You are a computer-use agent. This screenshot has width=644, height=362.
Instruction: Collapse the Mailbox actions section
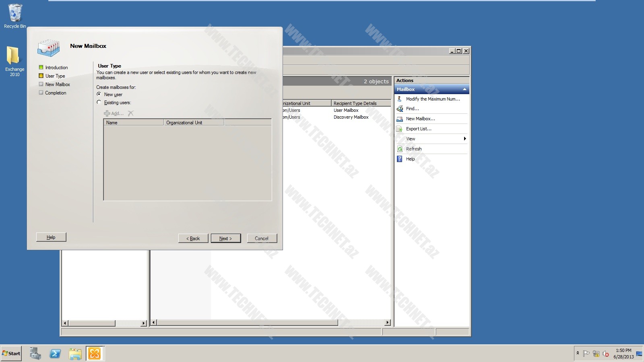(464, 89)
